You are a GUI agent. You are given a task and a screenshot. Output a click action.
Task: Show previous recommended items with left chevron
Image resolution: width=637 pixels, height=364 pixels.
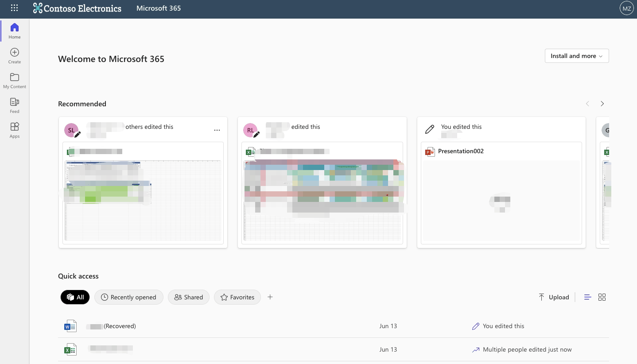pos(587,104)
